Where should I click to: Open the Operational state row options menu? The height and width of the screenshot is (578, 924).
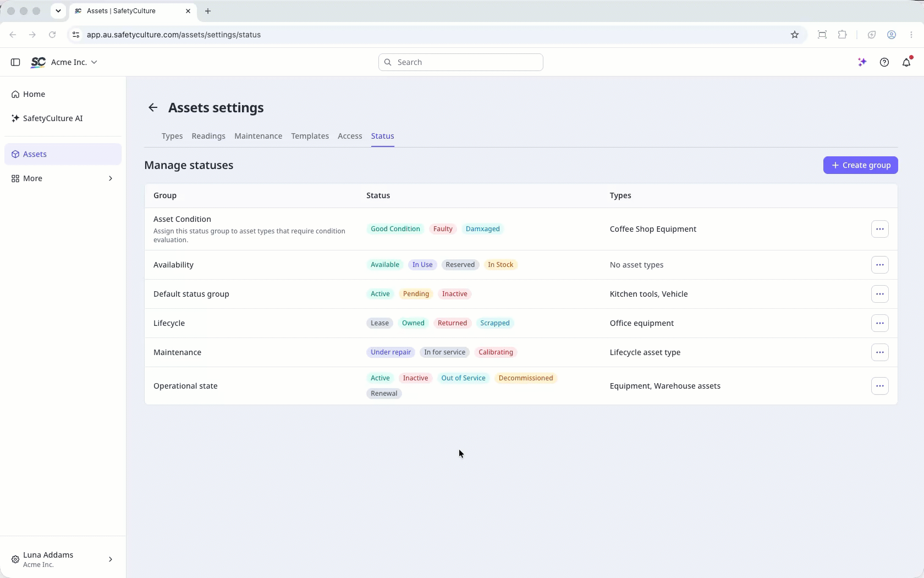click(880, 386)
